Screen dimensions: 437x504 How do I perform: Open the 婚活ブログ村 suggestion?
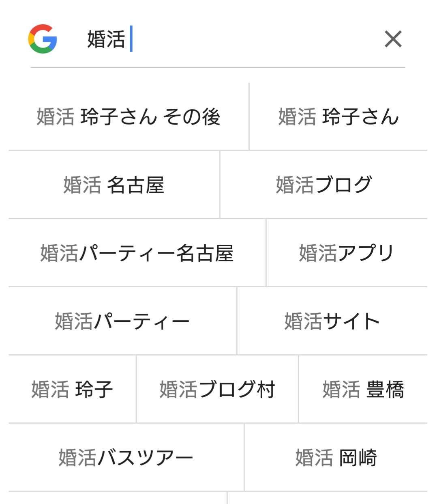coord(217,390)
